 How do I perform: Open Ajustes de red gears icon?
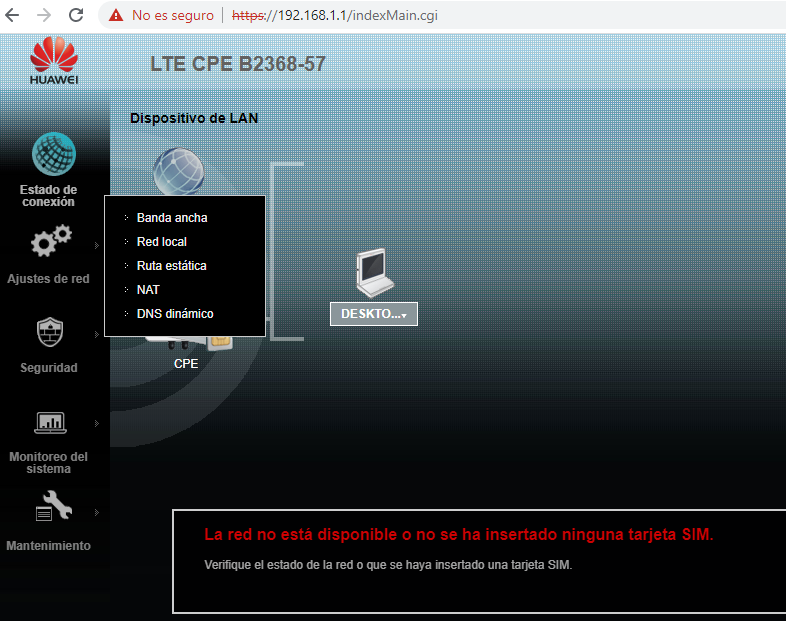(x=51, y=241)
